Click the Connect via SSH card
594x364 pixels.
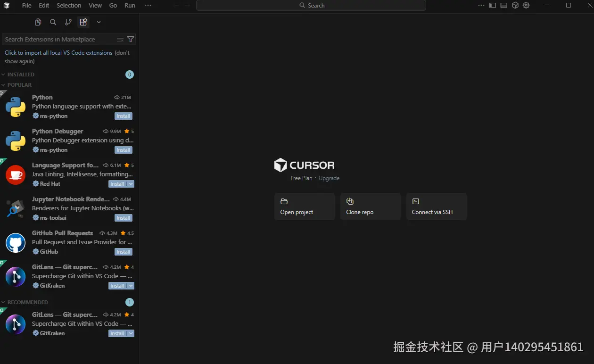pyautogui.click(x=437, y=207)
